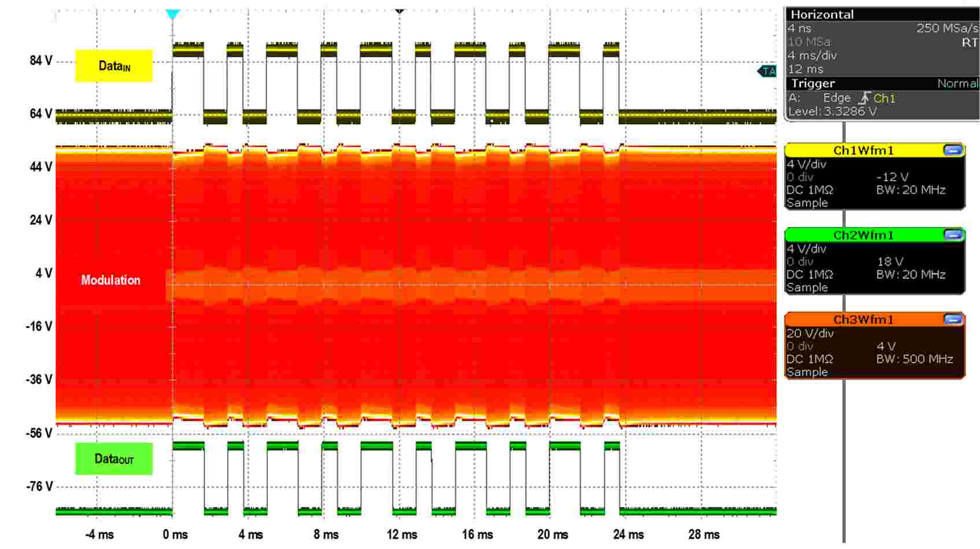Change the 4 ms/div time scale
The width and height of the screenshot is (980, 549).
pos(812,55)
